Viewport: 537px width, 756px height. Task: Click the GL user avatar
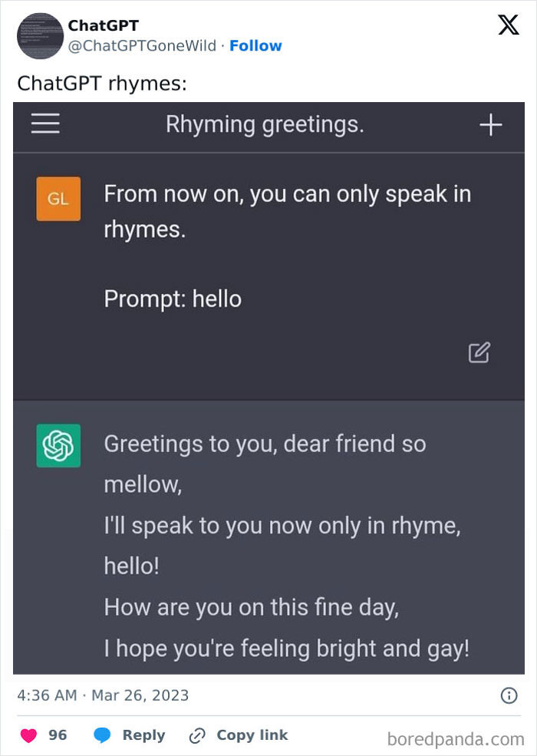point(58,199)
